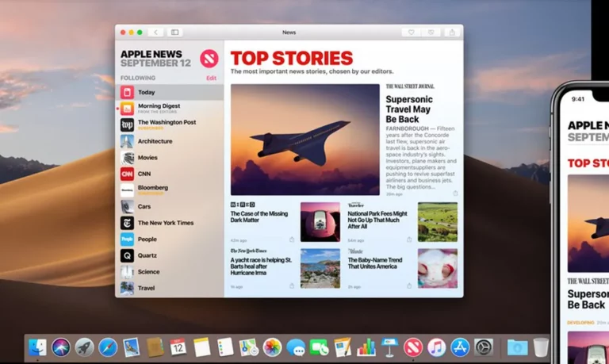Open Morning Digest channel
This screenshot has height=364, width=609.
click(170, 109)
